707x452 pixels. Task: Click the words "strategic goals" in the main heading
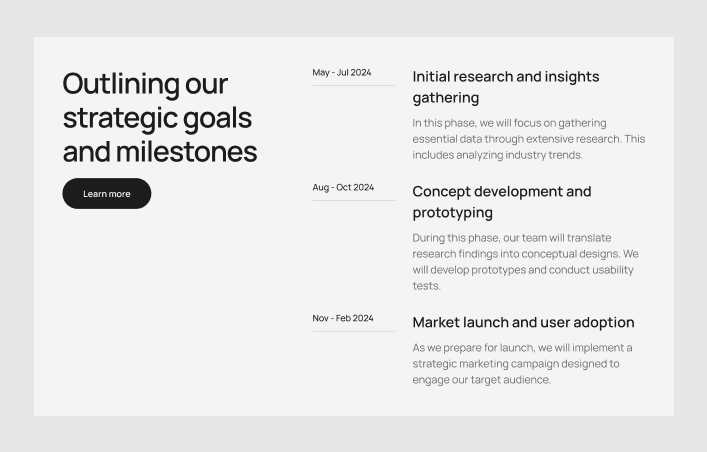pyautogui.click(x=157, y=118)
